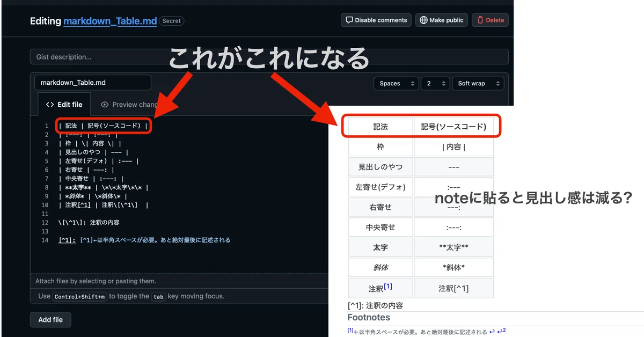Click the trash icon on Delete

480,20
